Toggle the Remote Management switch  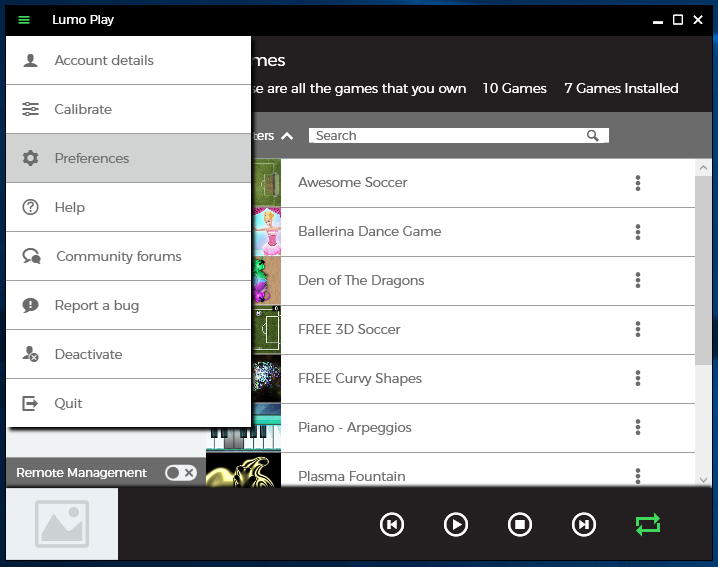pyautogui.click(x=180, y=473)
